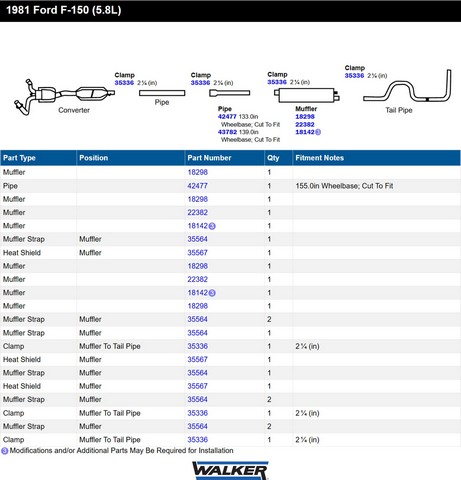Click the Position column header
461x480 pixels.
(131, 158)
